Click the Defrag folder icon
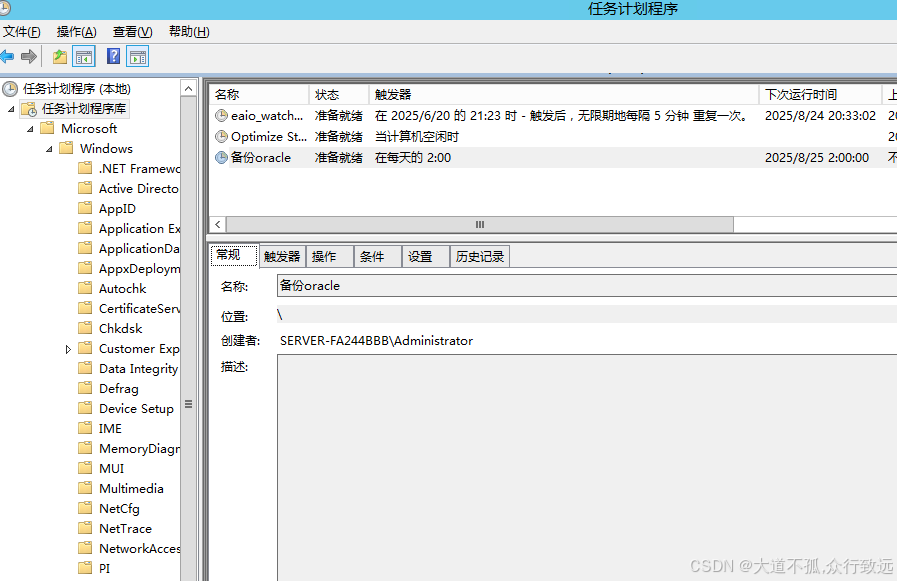This screenshot has width=897, height=581. (x=85, y=388)
